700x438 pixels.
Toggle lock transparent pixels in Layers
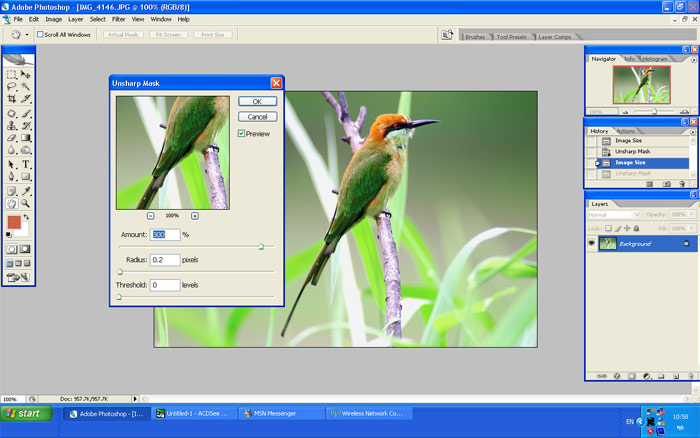[x=608, y=228]
